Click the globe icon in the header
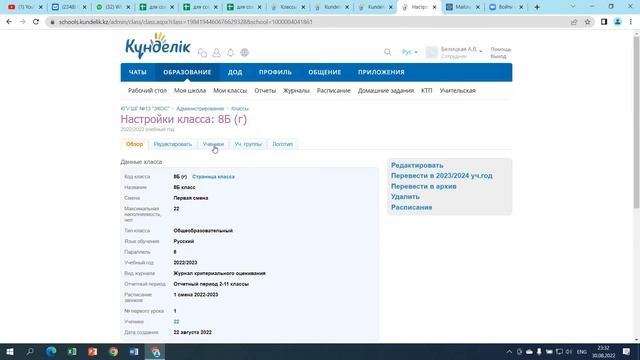This screenshot has width=640, height=360. tap(244, 53)
